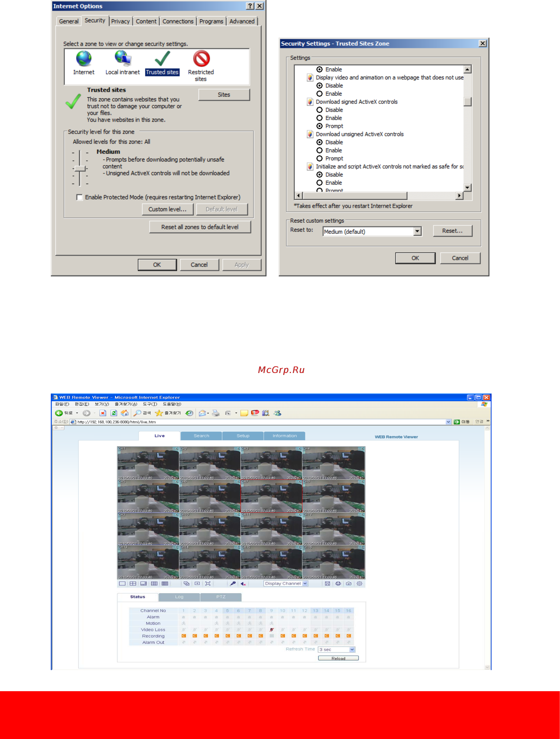Open the PTZ tab

pyautogui.click(x=221, y=597)
